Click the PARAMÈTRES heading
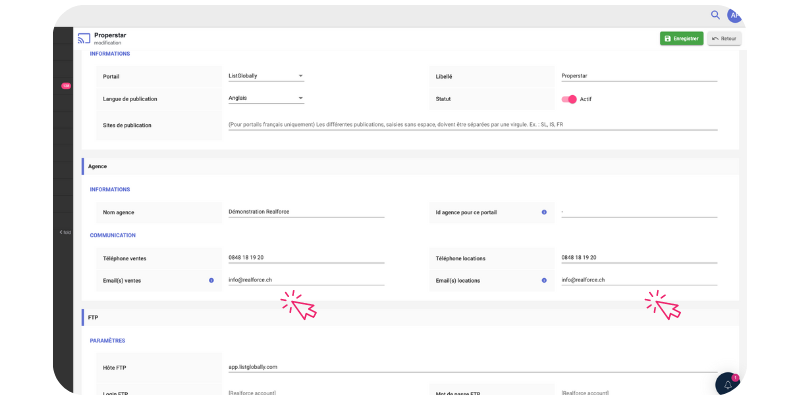This screenshot has height=400, width=800. 108,340
